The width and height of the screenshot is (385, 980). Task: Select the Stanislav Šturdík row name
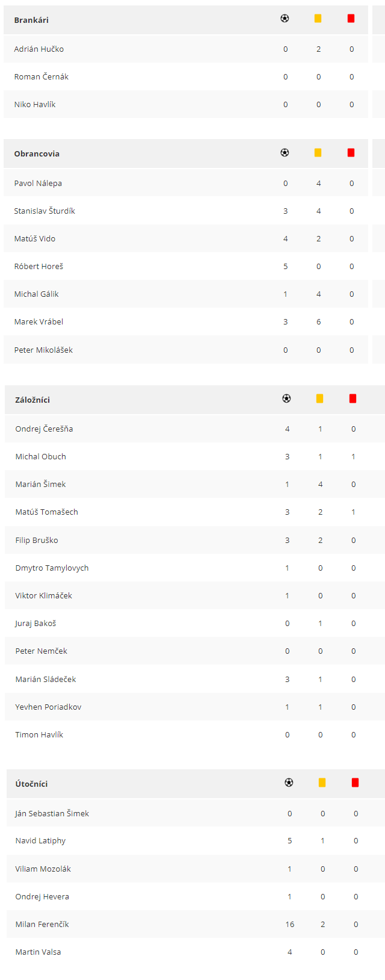45,211
